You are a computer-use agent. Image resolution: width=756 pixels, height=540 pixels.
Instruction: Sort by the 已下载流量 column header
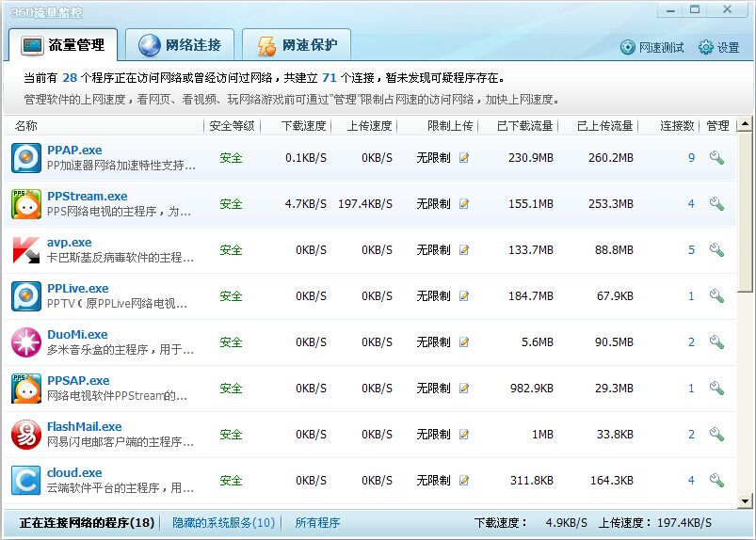click(524, 126)
